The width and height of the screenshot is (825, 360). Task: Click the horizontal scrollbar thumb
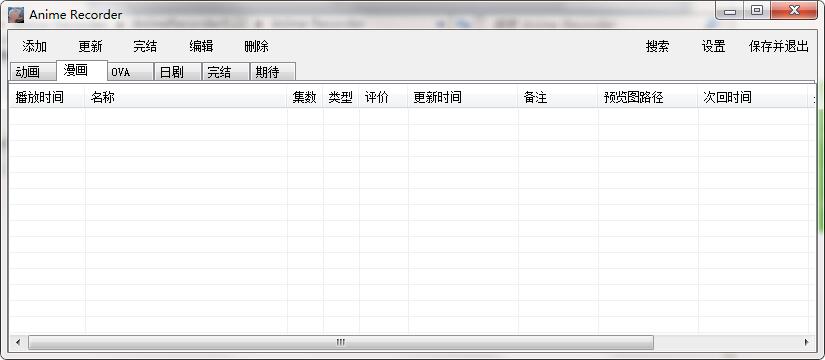tap(340, 342)
